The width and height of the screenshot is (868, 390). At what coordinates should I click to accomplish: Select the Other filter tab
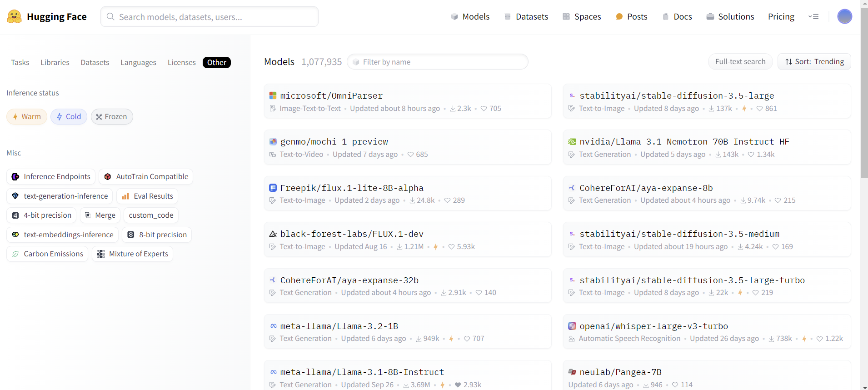[217, 62]
